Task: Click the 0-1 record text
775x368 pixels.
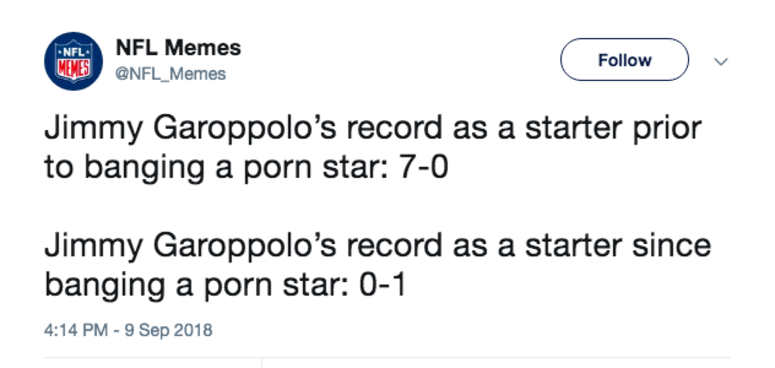Action: pos(382,286)
